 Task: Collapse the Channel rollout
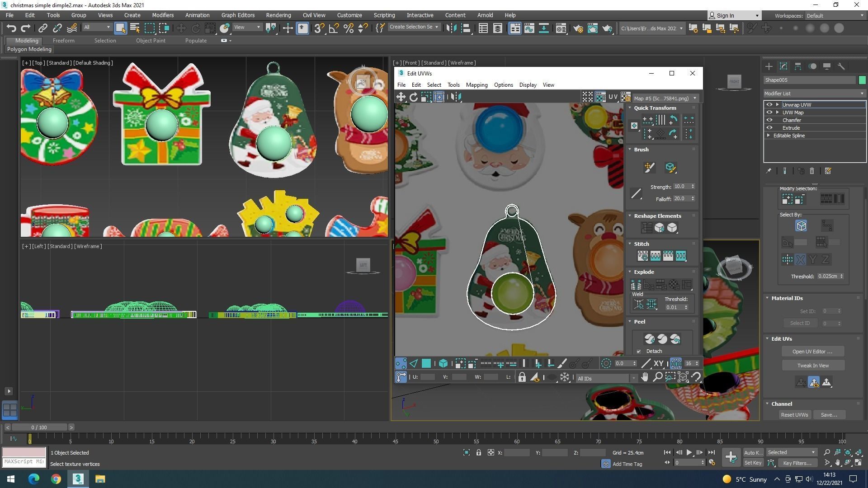click(767, 404)
